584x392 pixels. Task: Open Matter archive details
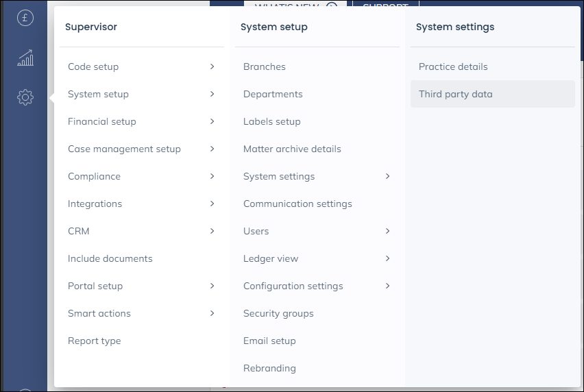pos(292,149)
